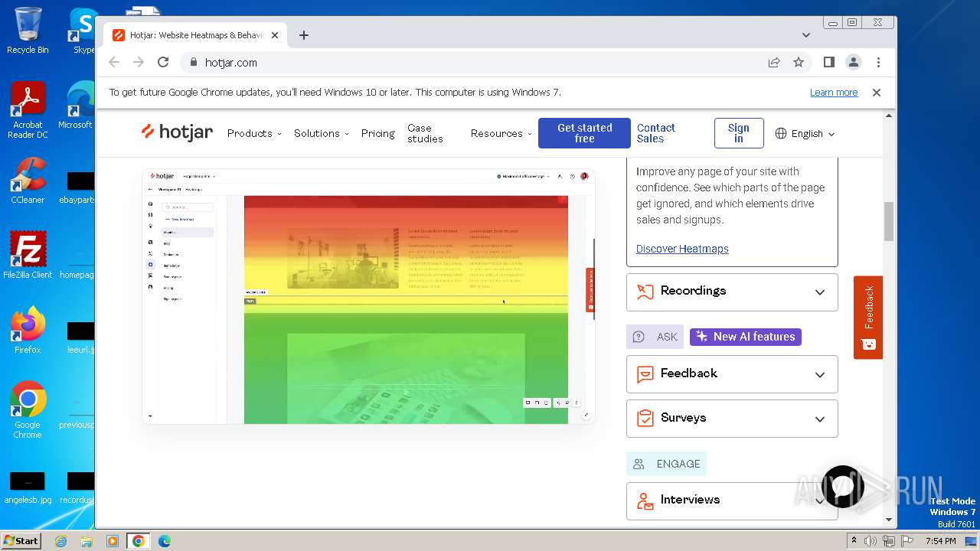Viewport: 980px width, 551px height.
Task: Open Internet Explorer from taskbar
Action: tap(61, 541)
